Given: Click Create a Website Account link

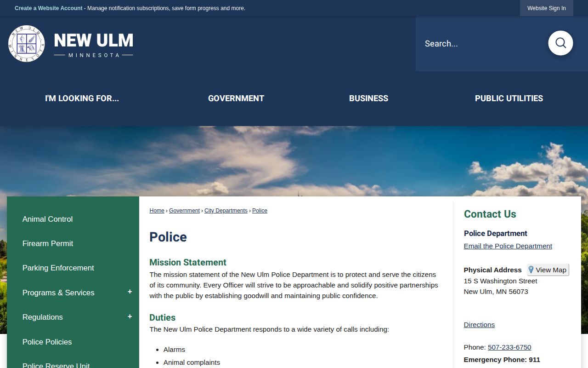Looking at the screenshot, I should (x=49, y=8).
